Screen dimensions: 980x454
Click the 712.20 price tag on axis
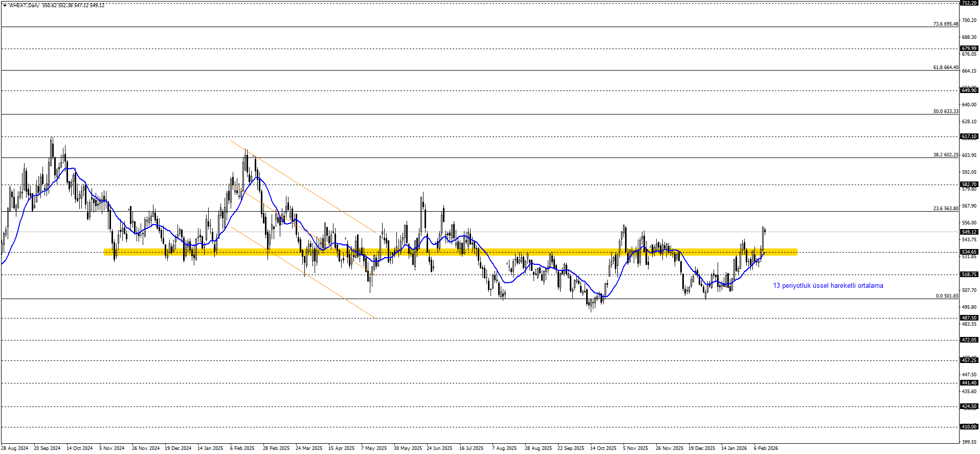(969, 3)
